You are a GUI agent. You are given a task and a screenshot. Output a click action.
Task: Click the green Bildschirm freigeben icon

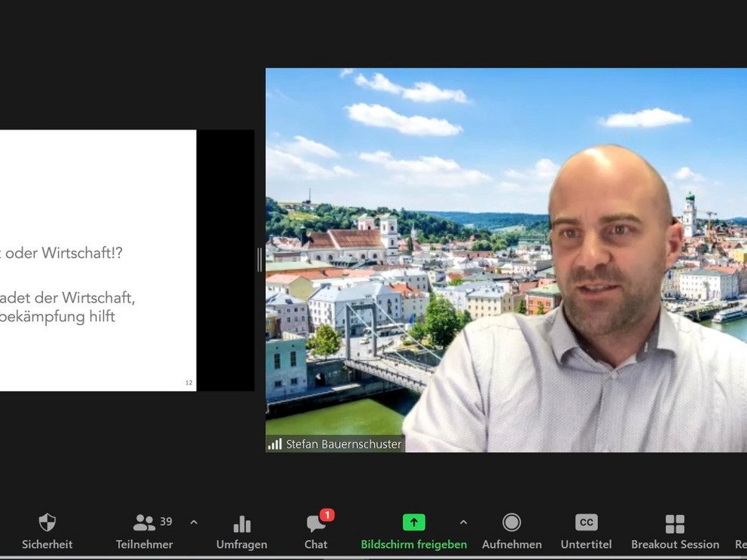(x=414, y=522)
